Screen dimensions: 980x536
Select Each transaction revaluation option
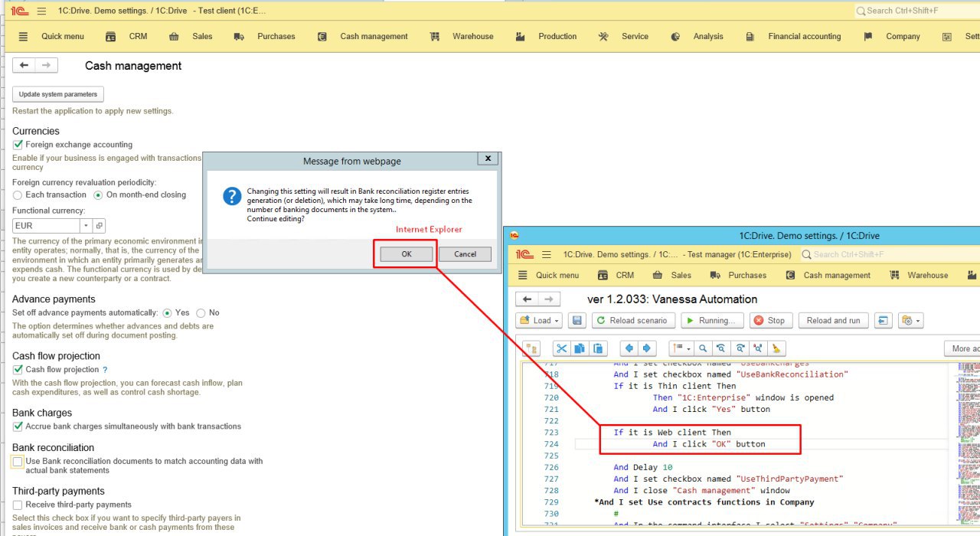coord(18,194)
